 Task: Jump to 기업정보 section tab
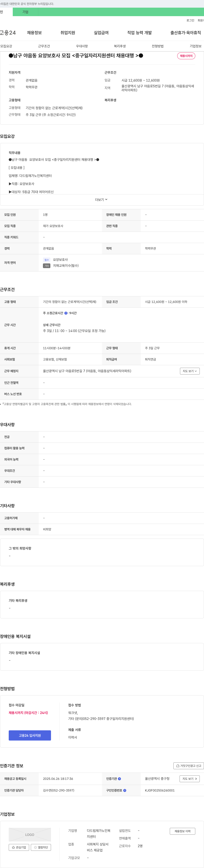[x=195, y=46]
